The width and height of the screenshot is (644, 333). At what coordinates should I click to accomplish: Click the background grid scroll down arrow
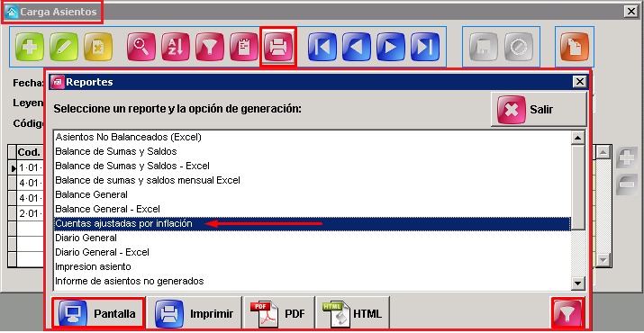coord(603,260)
